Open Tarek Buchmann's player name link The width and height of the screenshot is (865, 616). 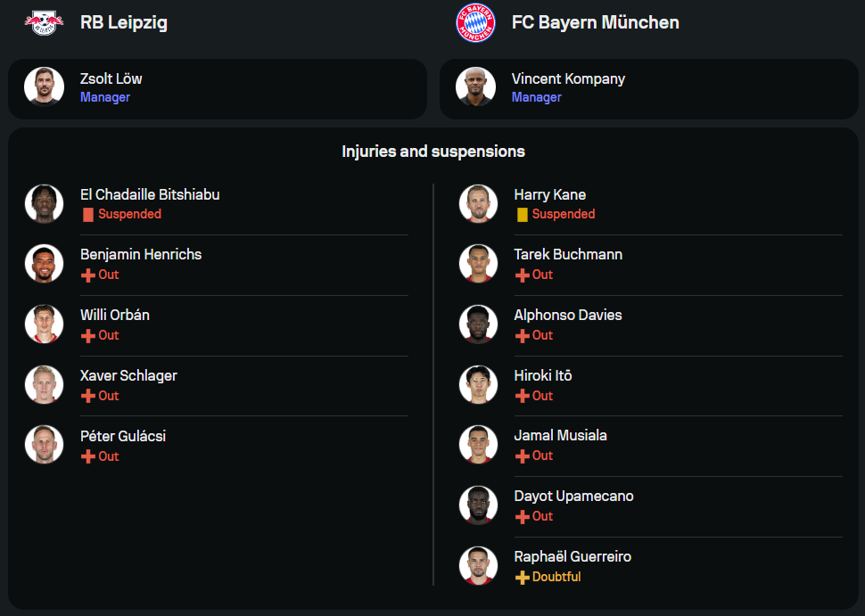(568, 254)
